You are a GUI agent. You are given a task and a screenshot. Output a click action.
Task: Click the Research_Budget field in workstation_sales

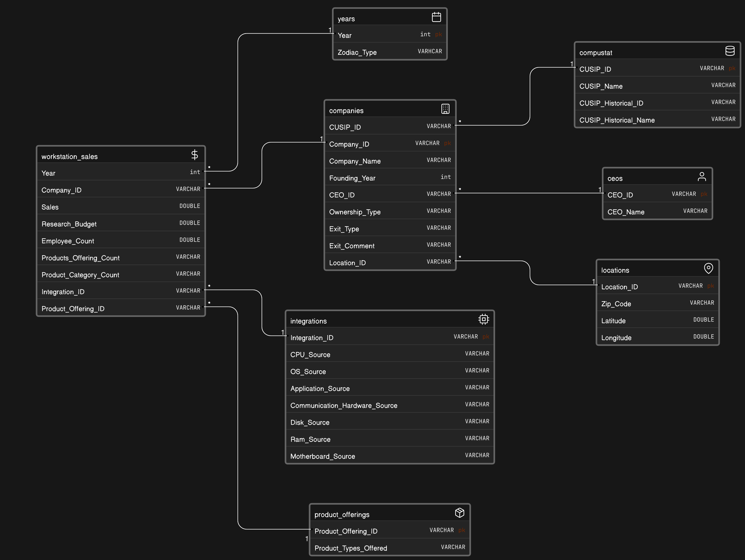click(x=69, y=224)
